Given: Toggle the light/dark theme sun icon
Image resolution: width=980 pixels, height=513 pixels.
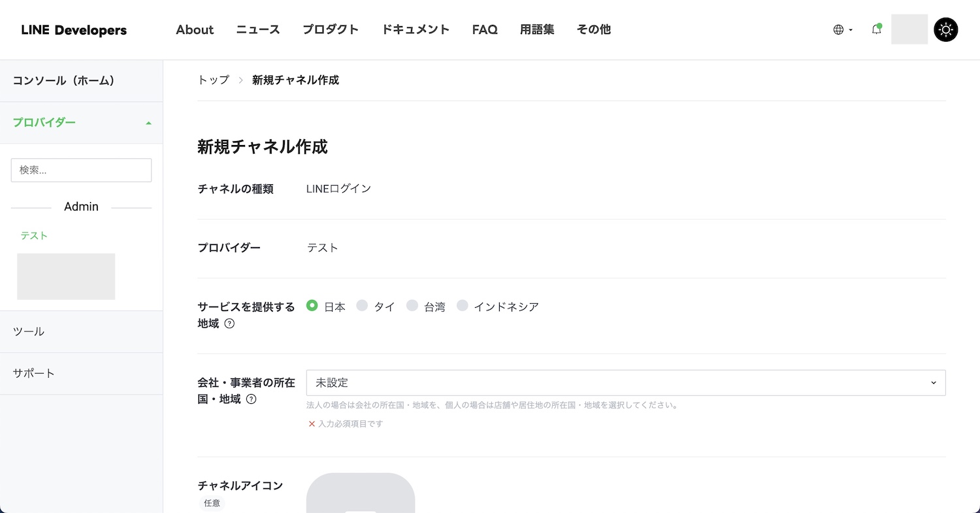Looking at the screenshot, I should pos(946,29).
